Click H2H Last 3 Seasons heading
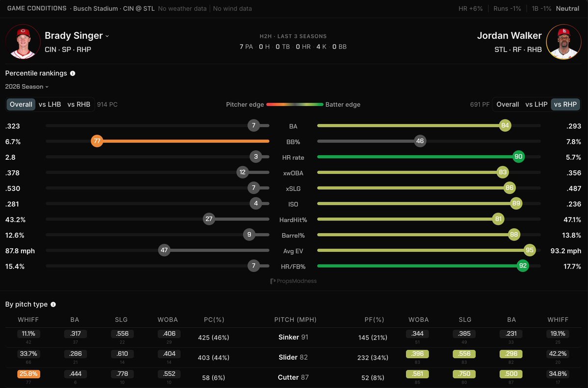The width and height of the screenshot is (588, 388). [x=293, y=36]
